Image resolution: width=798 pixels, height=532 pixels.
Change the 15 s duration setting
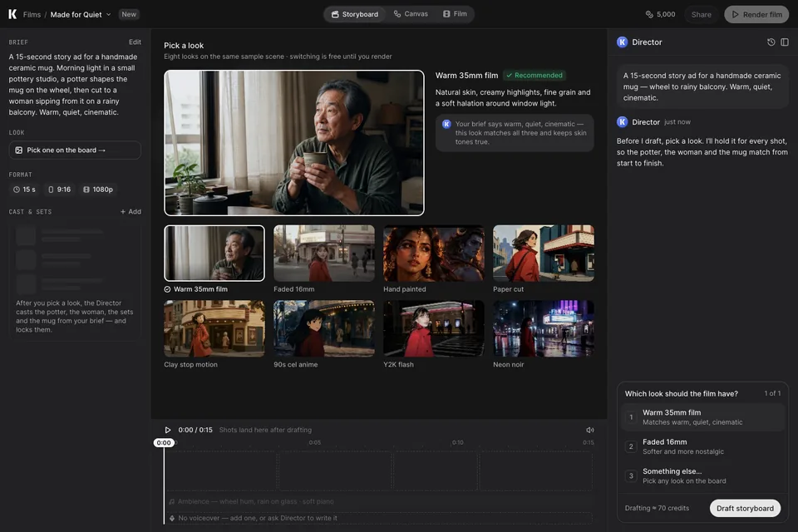click(24, 190)
